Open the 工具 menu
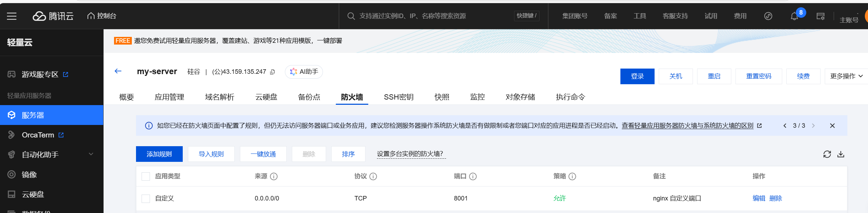The height and width of the screenshot is (213, 868). coord(640,16)
